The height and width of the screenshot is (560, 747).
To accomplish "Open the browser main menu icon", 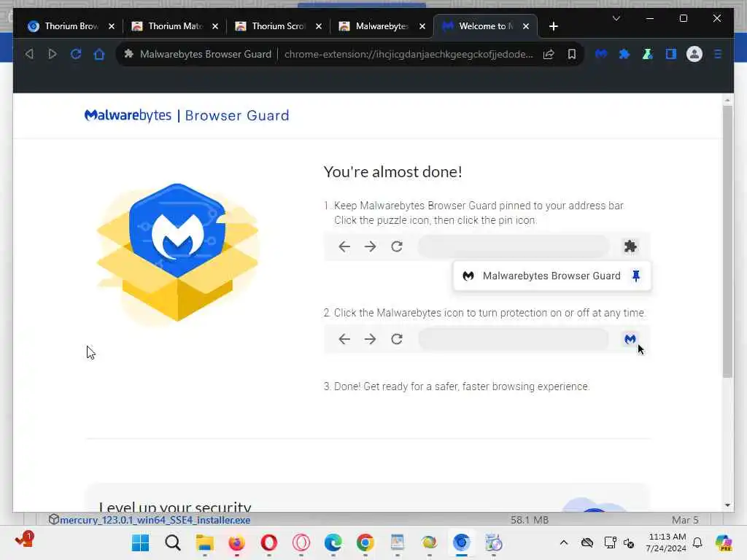I will [x=718, y=54].
